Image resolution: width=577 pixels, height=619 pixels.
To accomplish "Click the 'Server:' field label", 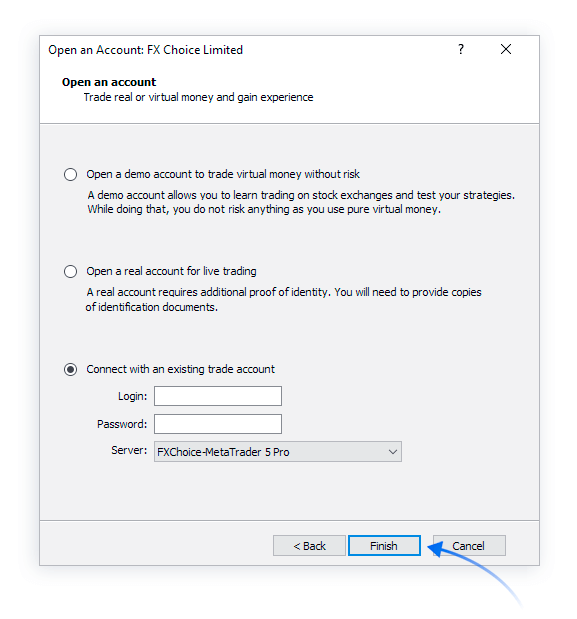I will tap(129, 450).
